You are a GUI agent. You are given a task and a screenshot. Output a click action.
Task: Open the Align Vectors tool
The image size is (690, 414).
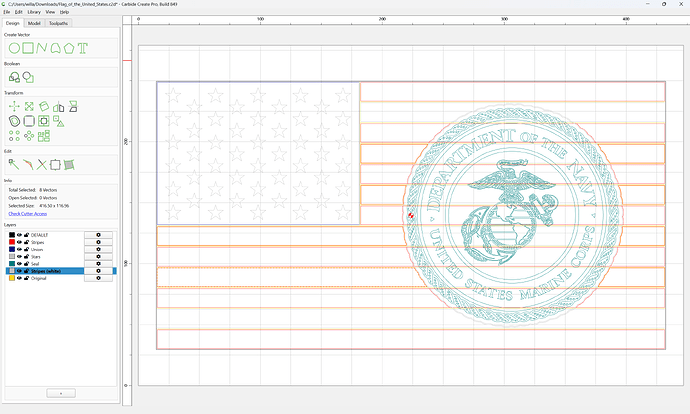point(44,121)
